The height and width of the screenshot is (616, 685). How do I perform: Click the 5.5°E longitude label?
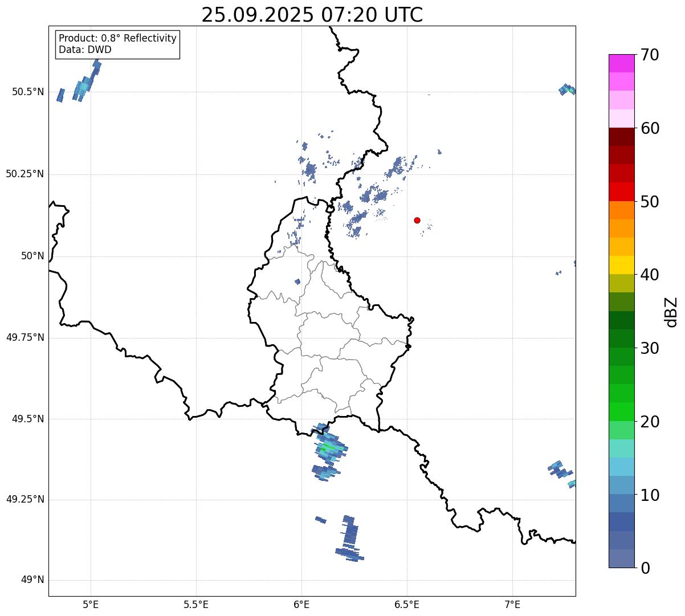(196, 605)
